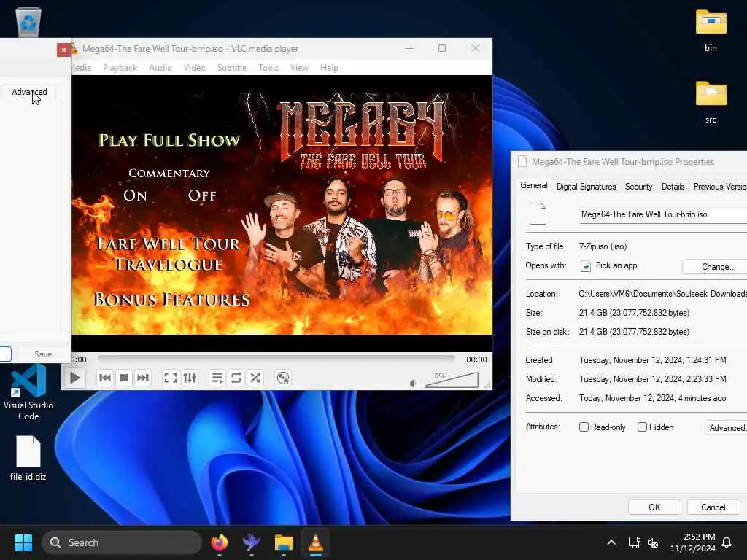This screenshot has height=560, width=747.
Task: Close the partially hidden left window
Action: tap(63, 50)
